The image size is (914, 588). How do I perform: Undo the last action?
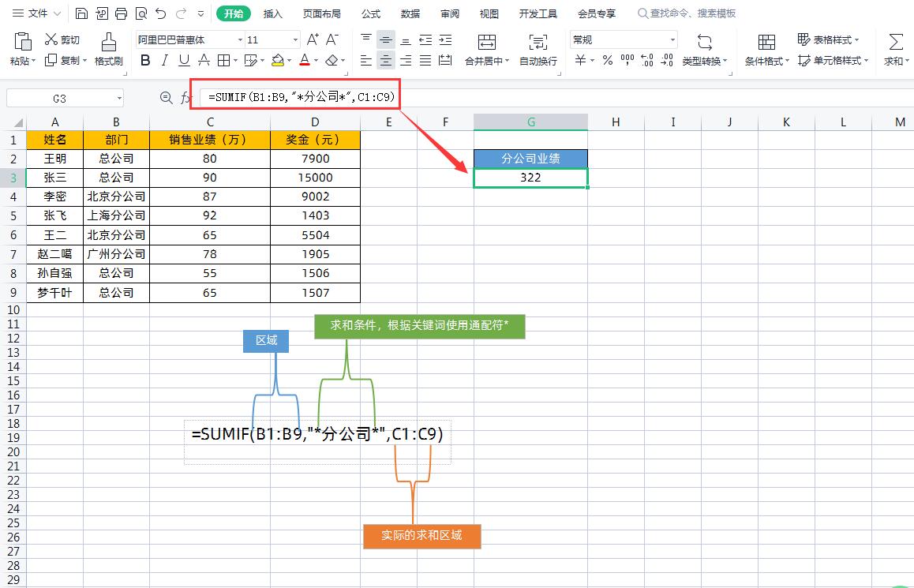[x=161, y=13]
